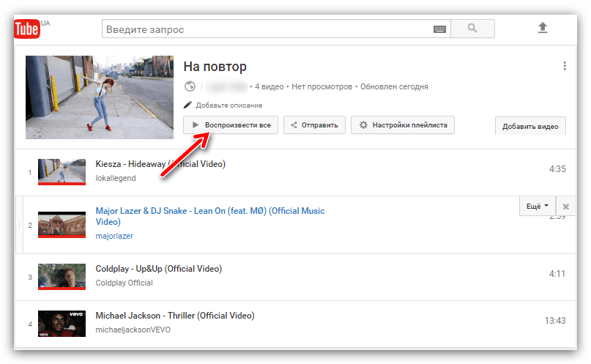Image resolution: width=591 pixels, height=364 pixels.
Task: Click the Добавить видео button
Action: pyautogui.click(x=530, y=127)
